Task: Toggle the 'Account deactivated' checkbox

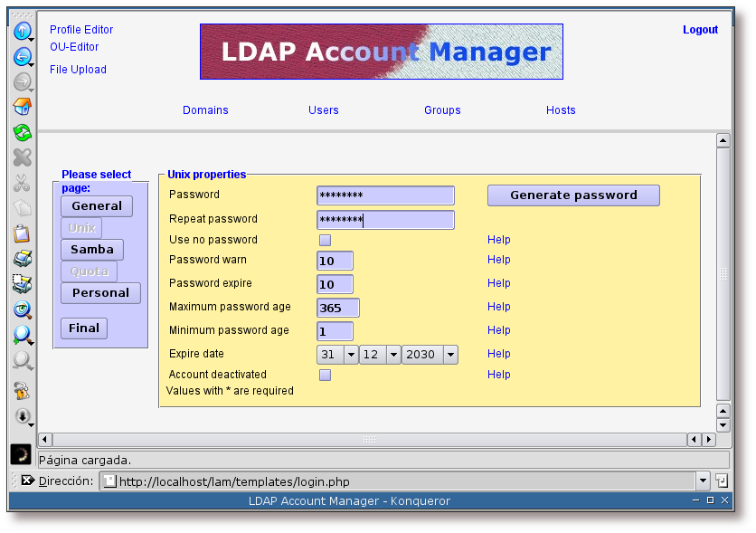Action: tap(325, 375)
